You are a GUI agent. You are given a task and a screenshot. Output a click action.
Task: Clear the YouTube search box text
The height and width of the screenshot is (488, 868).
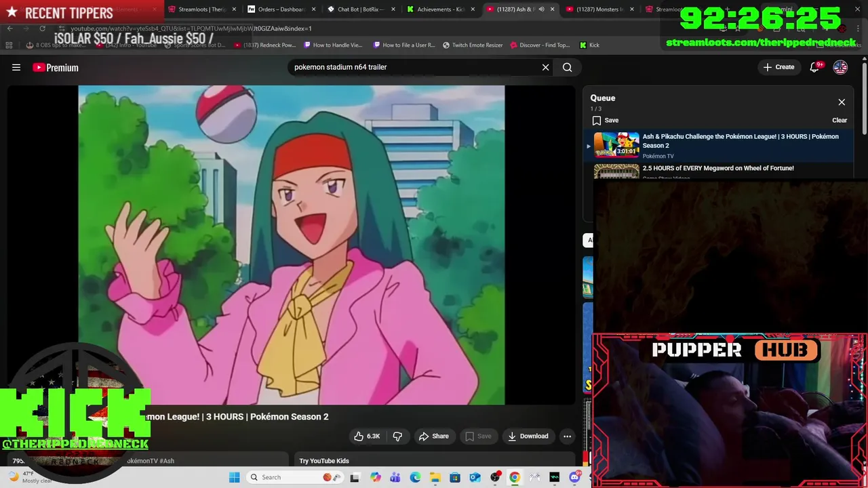click(545, 67)
